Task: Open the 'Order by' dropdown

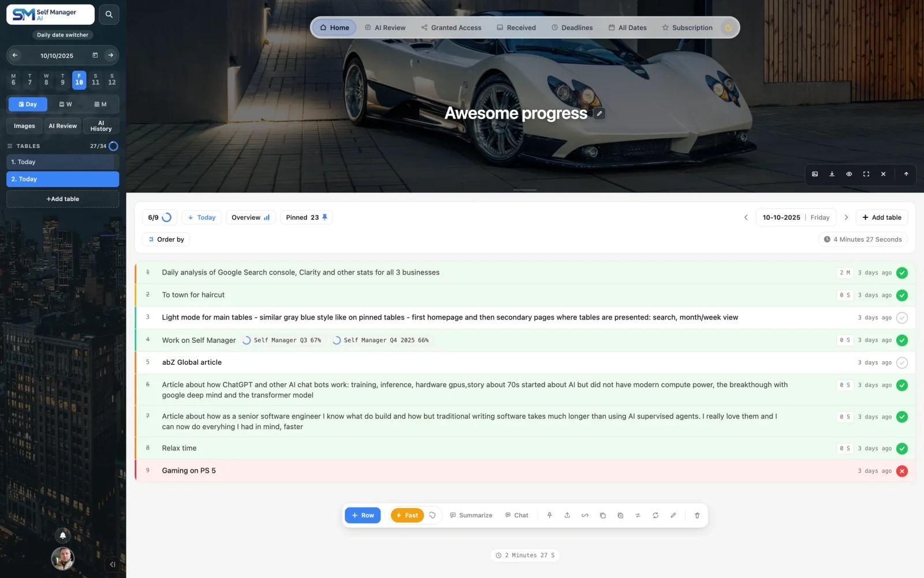Action: 166,239
